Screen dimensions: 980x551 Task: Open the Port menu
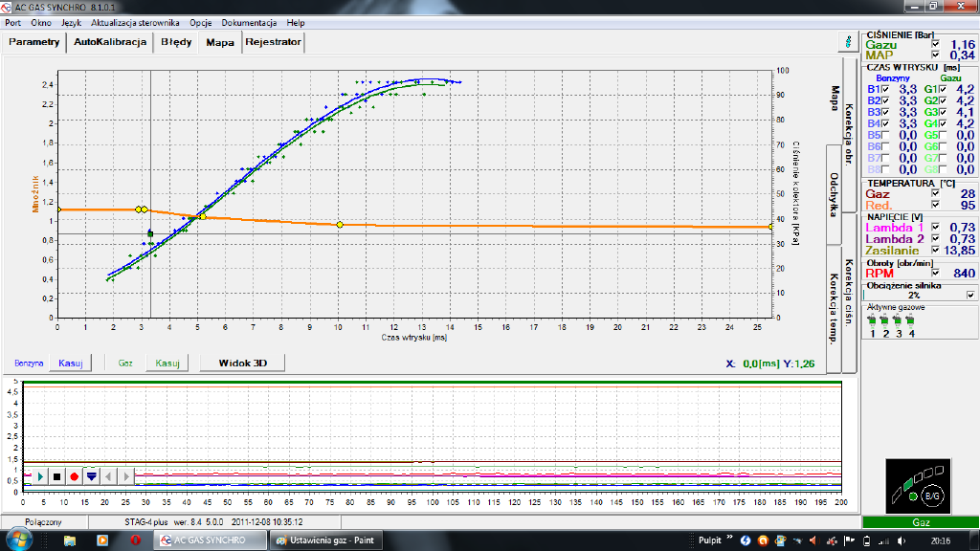pyautogui.click(x=12, y=23)
